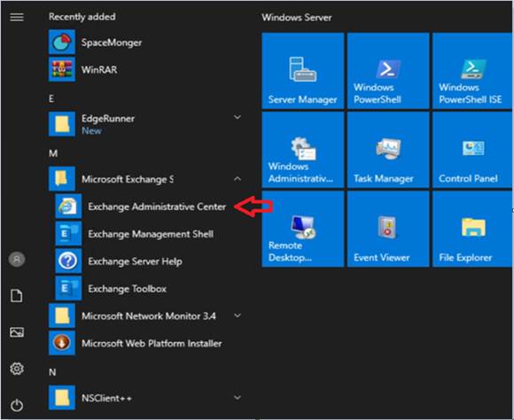Image resolution: width=514 pixels, height=420 pixels.
Task: Expand the EdgeRunner folder chevron
Action: pyautogui.click(x=238, y=117)
